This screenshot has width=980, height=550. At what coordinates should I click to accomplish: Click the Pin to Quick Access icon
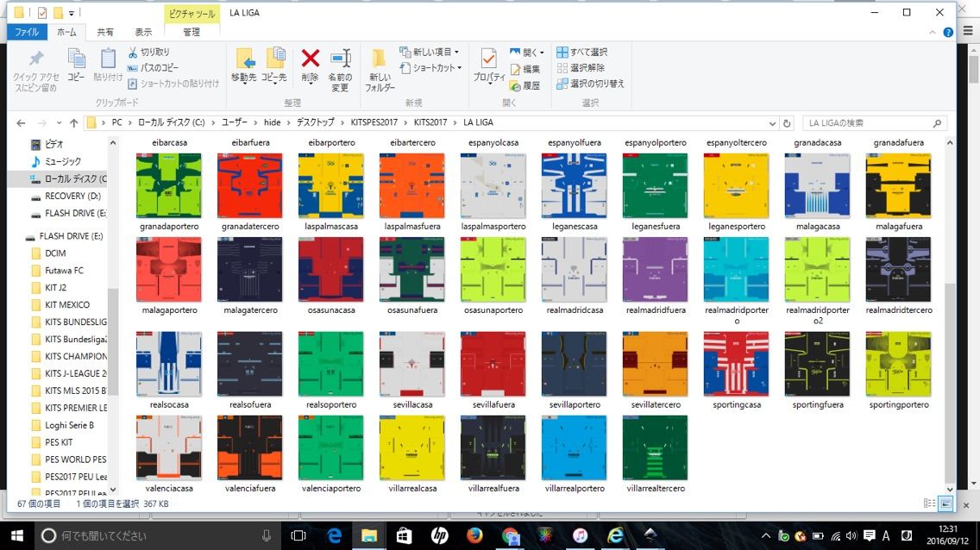click(36, 59)
